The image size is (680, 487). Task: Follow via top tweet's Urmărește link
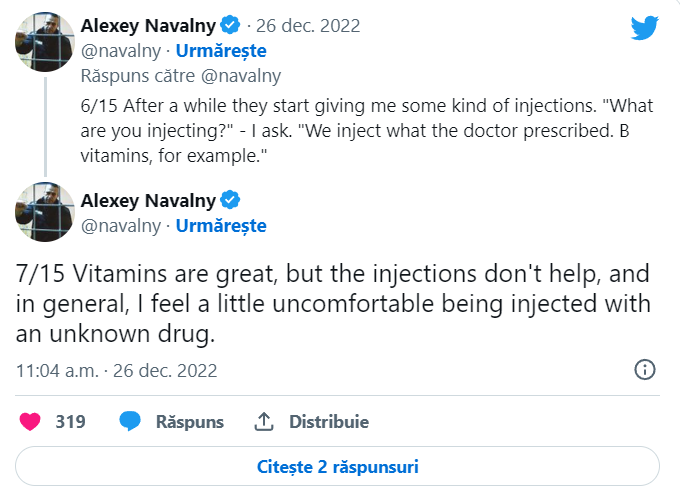(x=221, y=50)
